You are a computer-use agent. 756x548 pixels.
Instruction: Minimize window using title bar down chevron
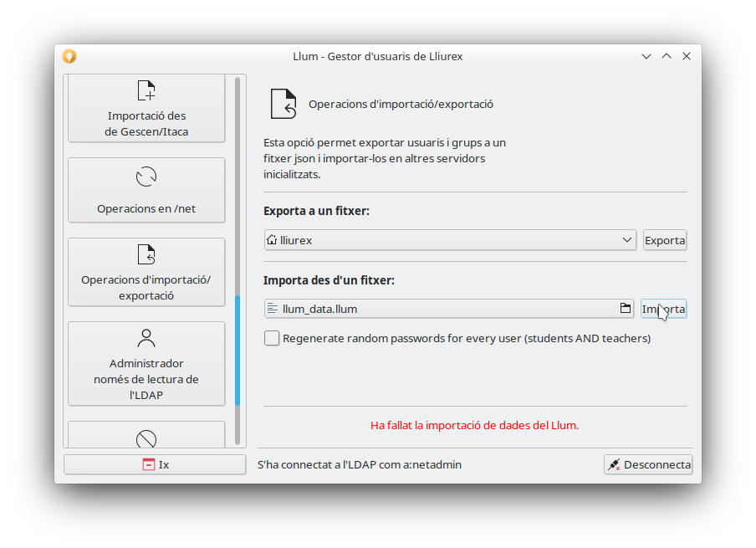tap(646, 56)
